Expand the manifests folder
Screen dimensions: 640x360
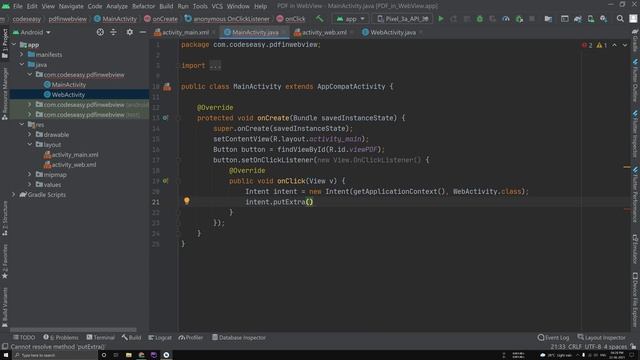click(22, 54)
